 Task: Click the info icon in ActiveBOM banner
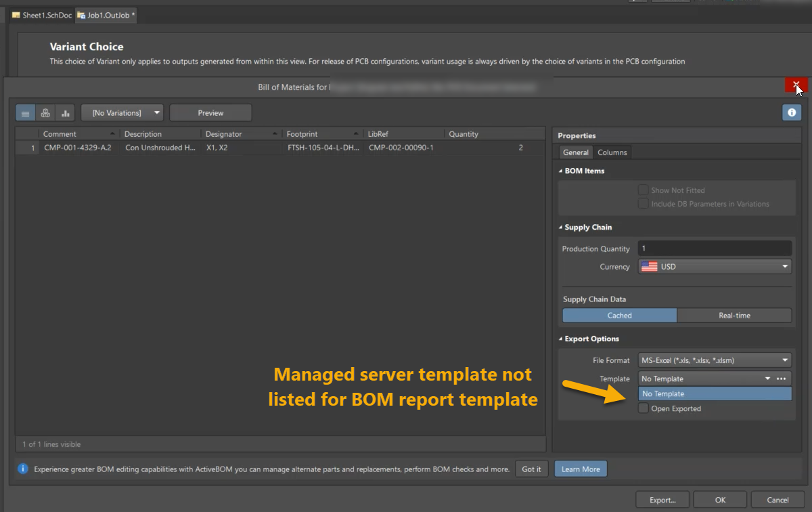coord(23,469)
